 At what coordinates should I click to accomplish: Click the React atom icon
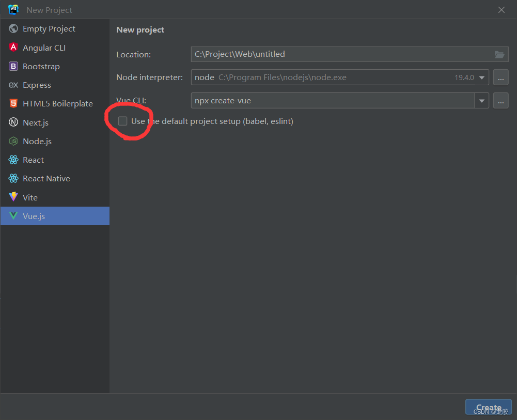(13, 160)
